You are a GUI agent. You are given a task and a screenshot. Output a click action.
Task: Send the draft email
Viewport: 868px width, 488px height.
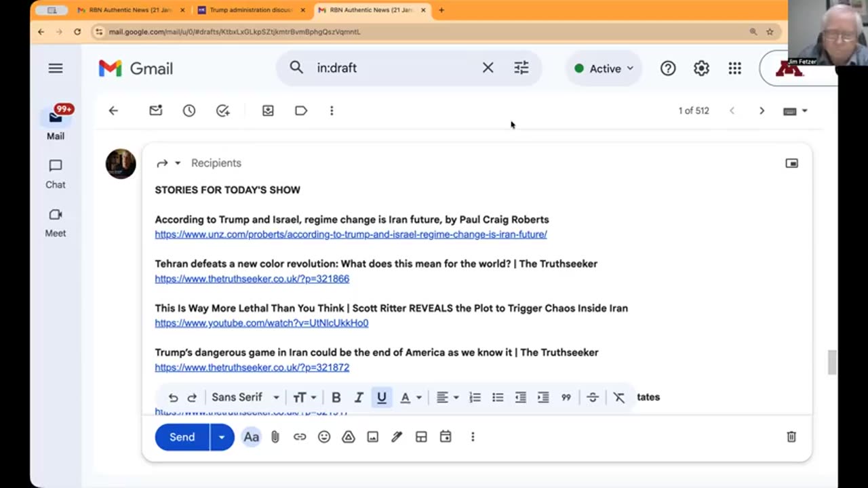pos(182,437)
